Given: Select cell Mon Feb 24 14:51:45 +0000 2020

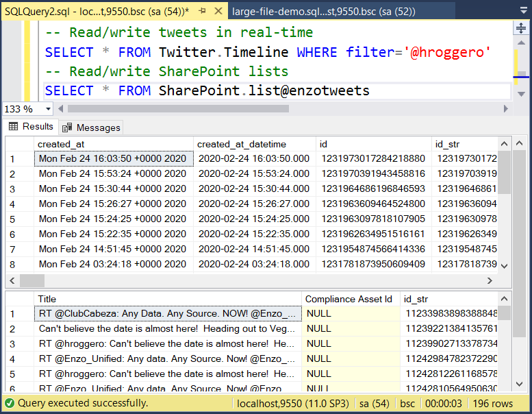Looking at the screenshot, I should coord(114,249).
